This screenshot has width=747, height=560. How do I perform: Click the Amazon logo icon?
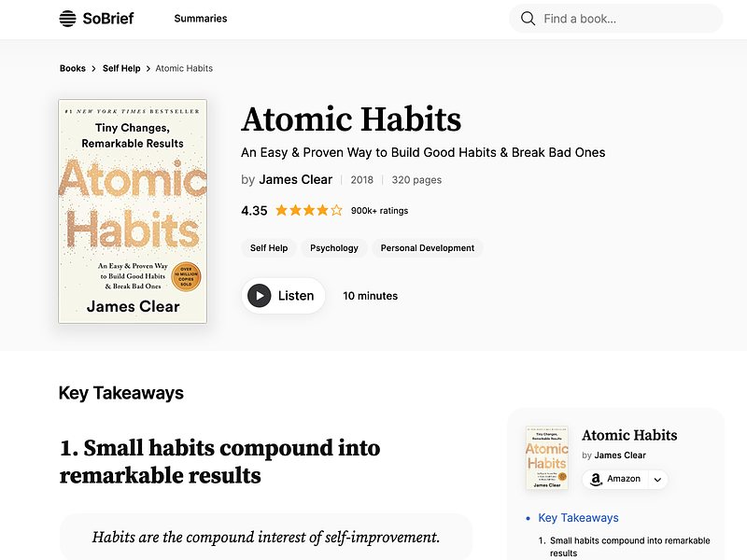click(596, 479)
